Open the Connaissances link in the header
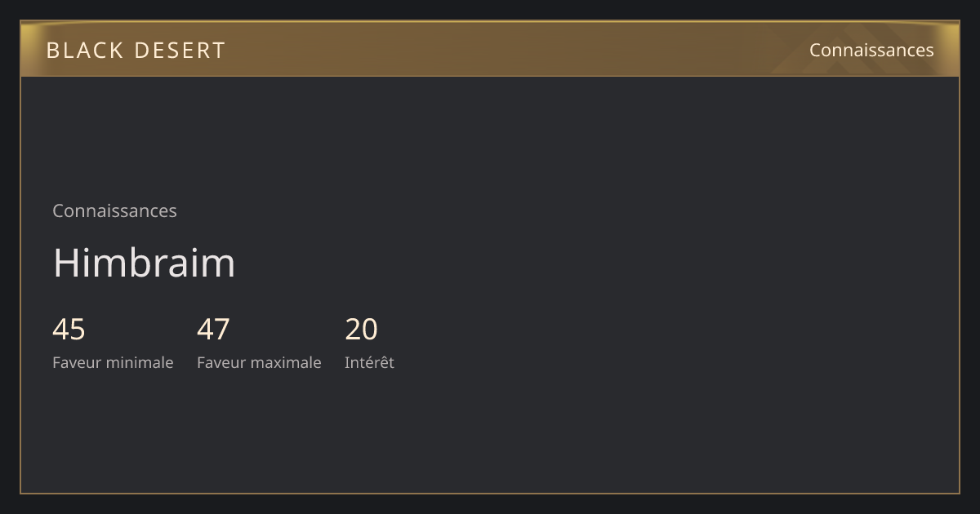 (x=871, y=50)
